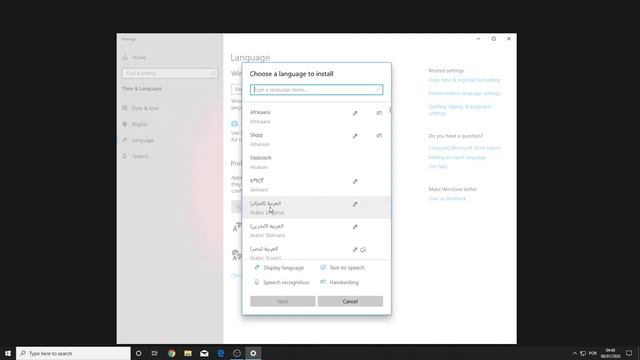The image size is (640, 360).
Task: Click the display language icon on Albanian row
Action: 355,136
